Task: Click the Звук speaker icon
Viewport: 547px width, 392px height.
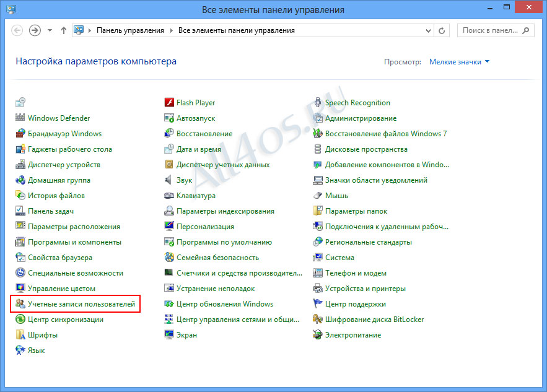Action: click(x=168, y=180)
